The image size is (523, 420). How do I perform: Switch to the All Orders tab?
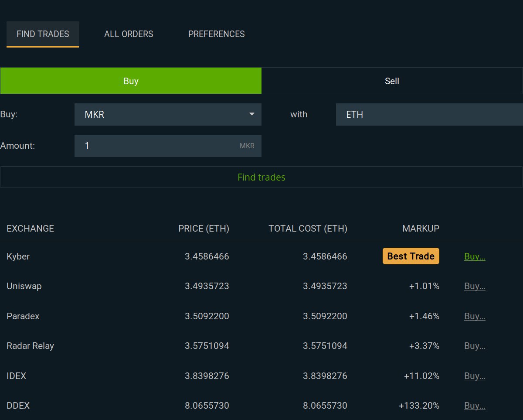[x=129, y=34]
